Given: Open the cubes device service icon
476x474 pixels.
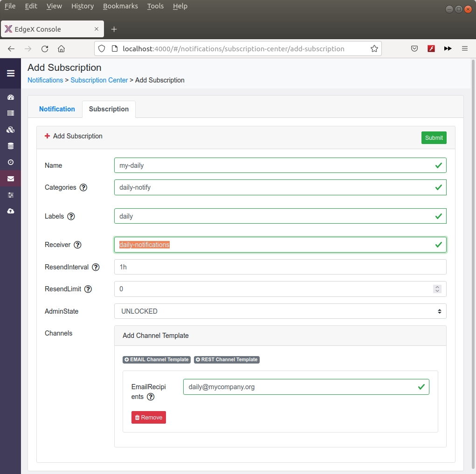Looking at the screenshot, I should [11, 130].
